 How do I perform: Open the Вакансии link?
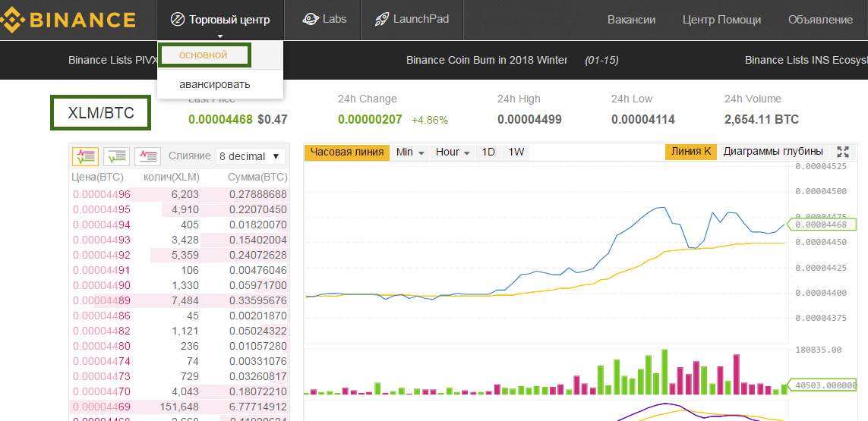click(631, 20)
